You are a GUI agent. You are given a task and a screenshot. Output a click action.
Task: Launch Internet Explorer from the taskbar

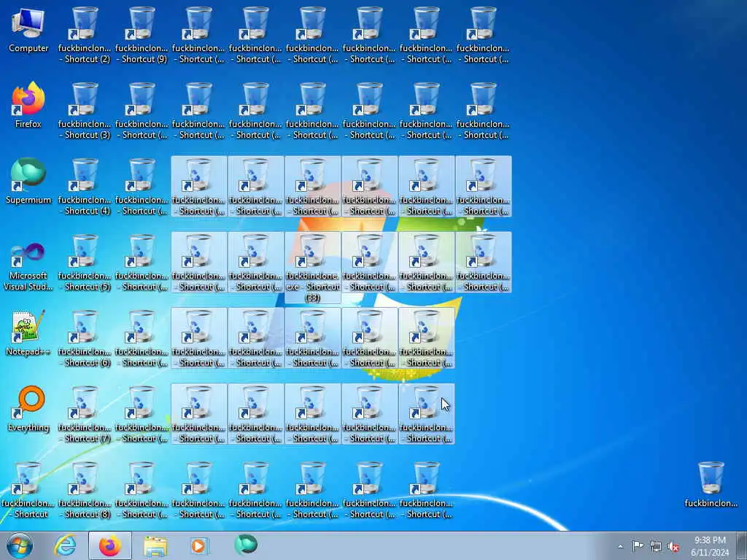65,545
